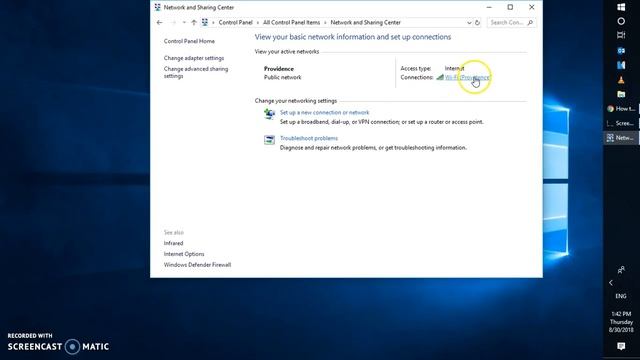Select Control Panel in the breadcrumb
640x360 pixels.
(x=236, y=22)
